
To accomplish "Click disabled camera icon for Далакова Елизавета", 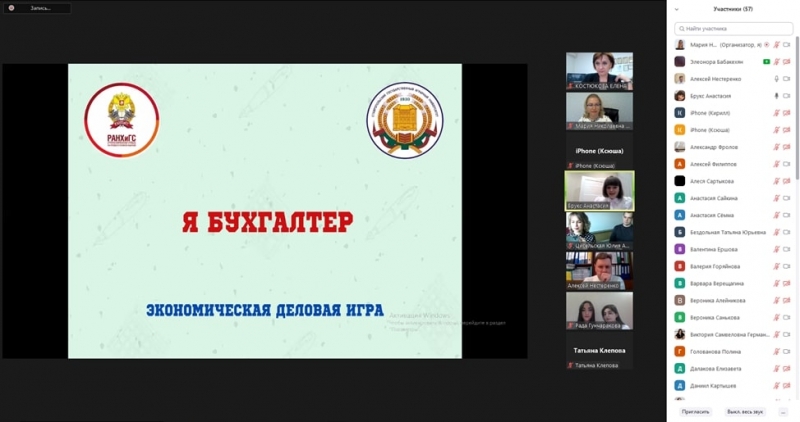I will [x=787, y=368].
